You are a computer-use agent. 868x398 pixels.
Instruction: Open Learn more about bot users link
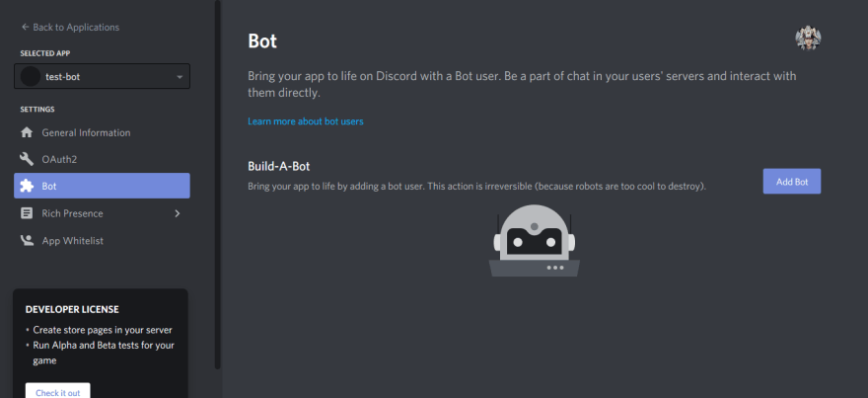click(x=306, y=121)
